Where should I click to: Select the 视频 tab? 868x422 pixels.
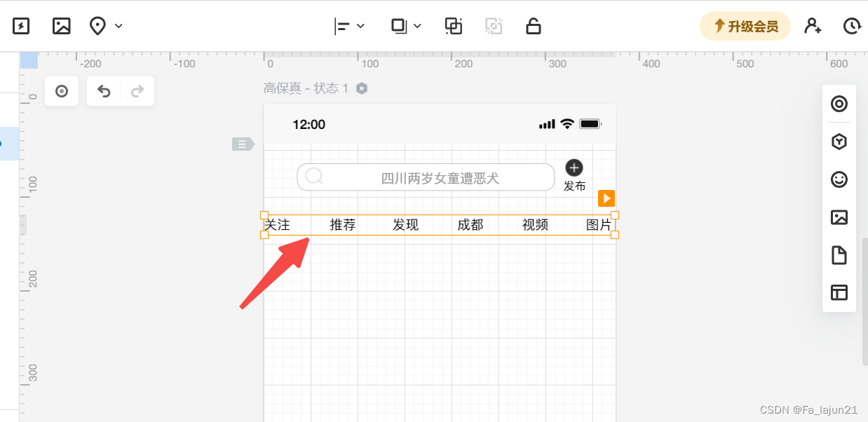point(535,225)
